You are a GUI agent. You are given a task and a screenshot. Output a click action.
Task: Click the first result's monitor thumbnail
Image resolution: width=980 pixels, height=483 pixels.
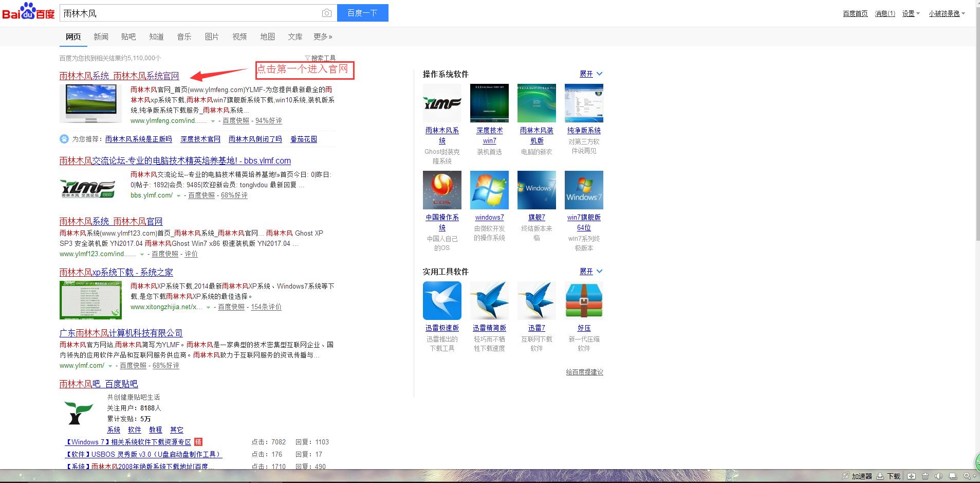tap(90, 102)
